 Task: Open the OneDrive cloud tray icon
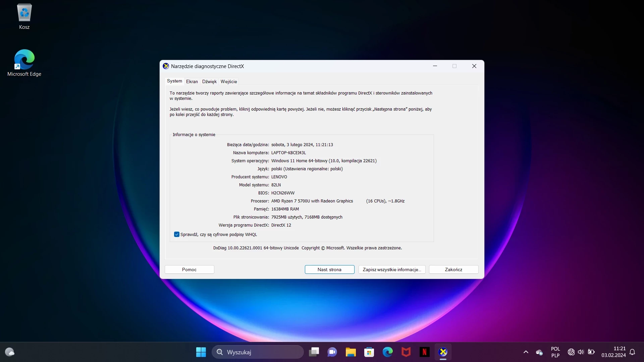(539, 352)
